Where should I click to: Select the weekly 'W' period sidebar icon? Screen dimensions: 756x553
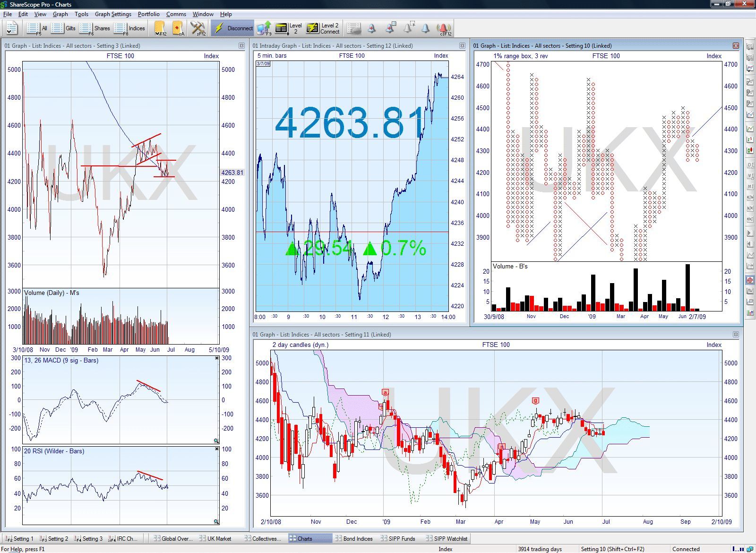(x=750, y=176)
